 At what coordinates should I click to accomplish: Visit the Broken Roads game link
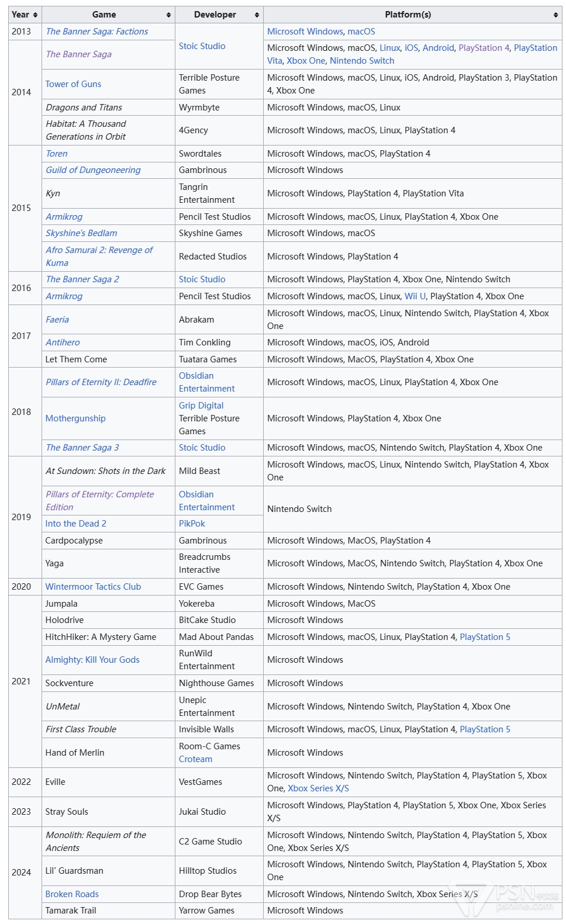72,894
